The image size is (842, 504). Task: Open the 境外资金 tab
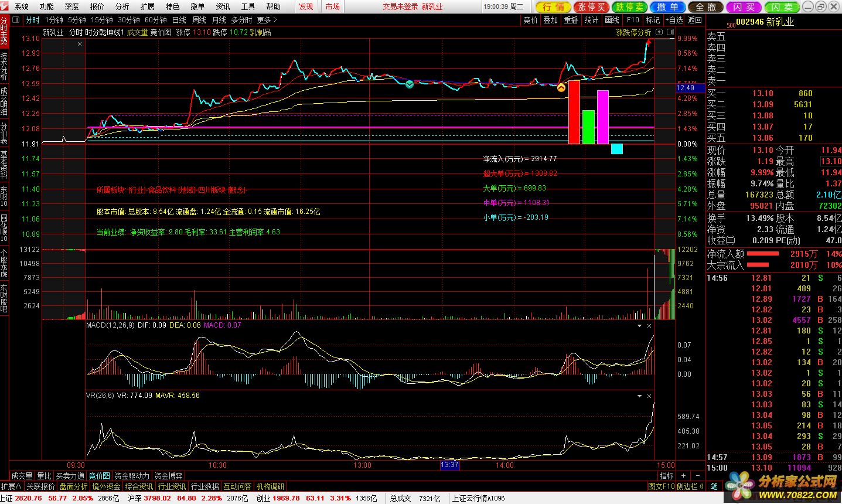pyautogui.click(x=106, y=486)
